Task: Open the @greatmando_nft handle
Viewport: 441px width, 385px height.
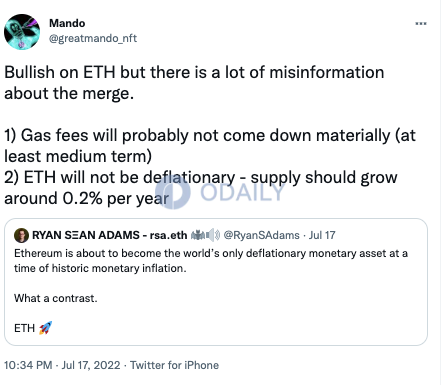Action: 93,38
